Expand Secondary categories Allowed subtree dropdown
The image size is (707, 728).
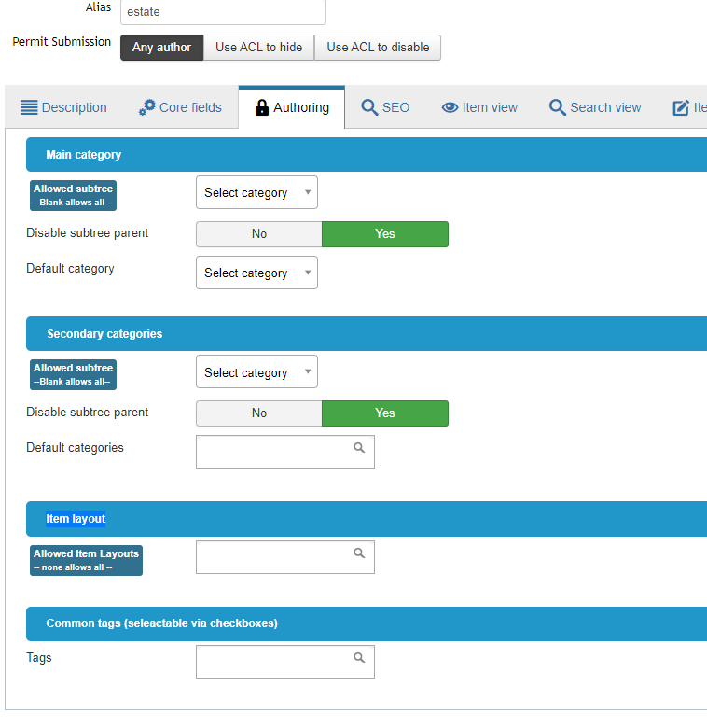256,372
